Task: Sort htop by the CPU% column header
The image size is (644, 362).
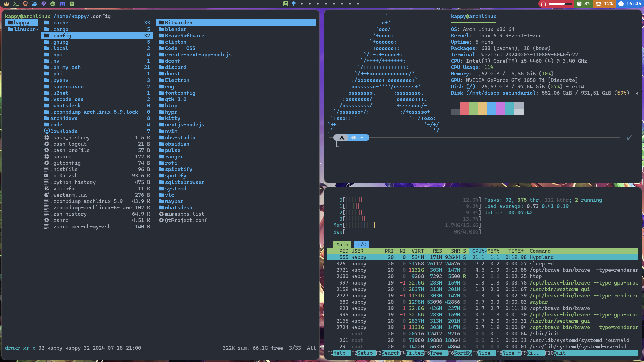Action: pyautogui.click(x=478, y=251)
